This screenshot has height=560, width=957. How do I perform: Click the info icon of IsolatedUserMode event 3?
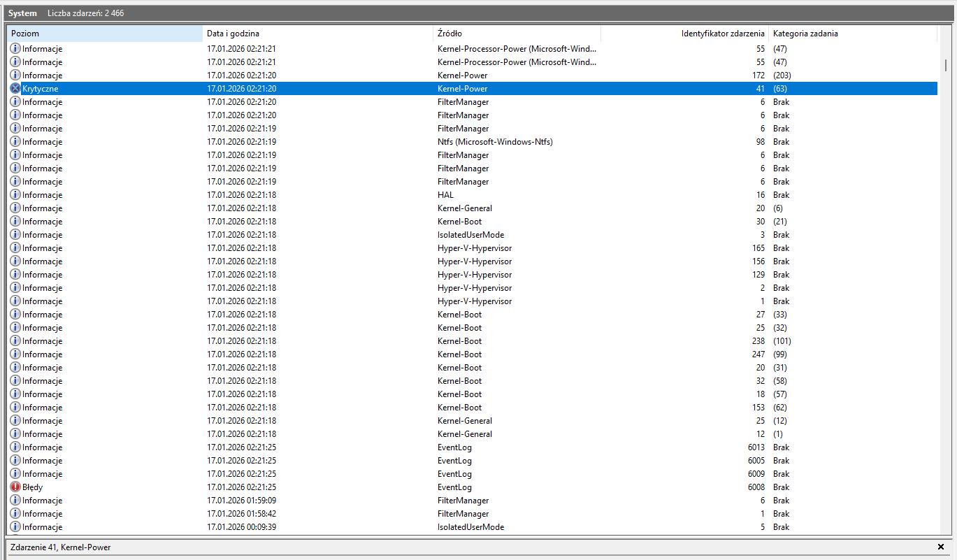point(15,235)
